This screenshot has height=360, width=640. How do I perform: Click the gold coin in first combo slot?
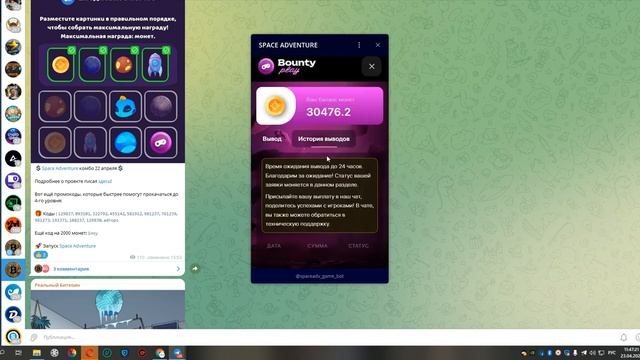61,64
